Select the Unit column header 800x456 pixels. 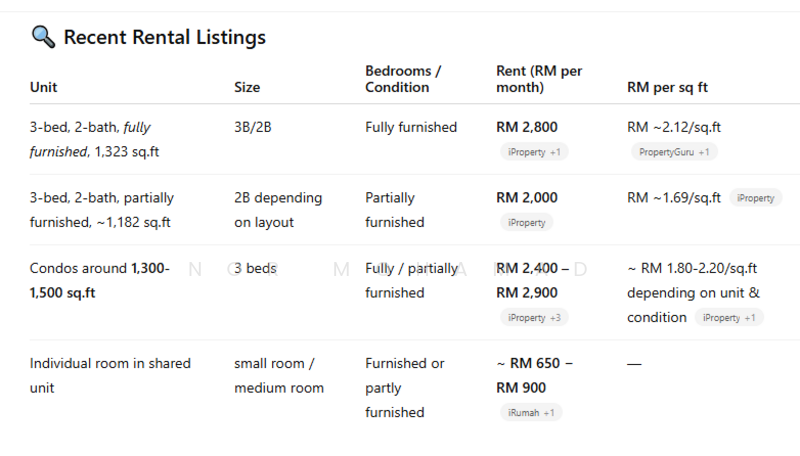(x=43, y=87)
